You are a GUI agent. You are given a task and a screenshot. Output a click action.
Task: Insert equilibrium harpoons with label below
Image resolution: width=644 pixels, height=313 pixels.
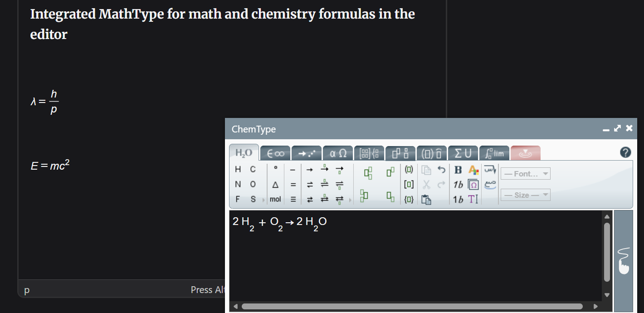[x=339, y=185]
